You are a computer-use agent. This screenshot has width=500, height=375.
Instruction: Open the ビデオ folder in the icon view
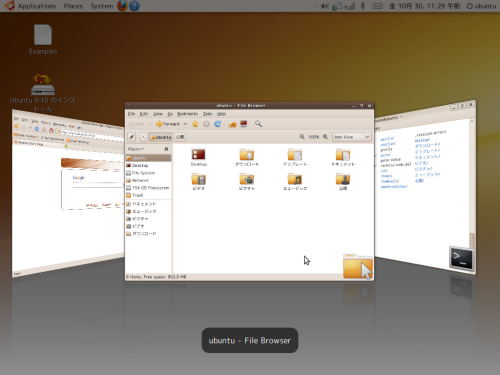199,182
